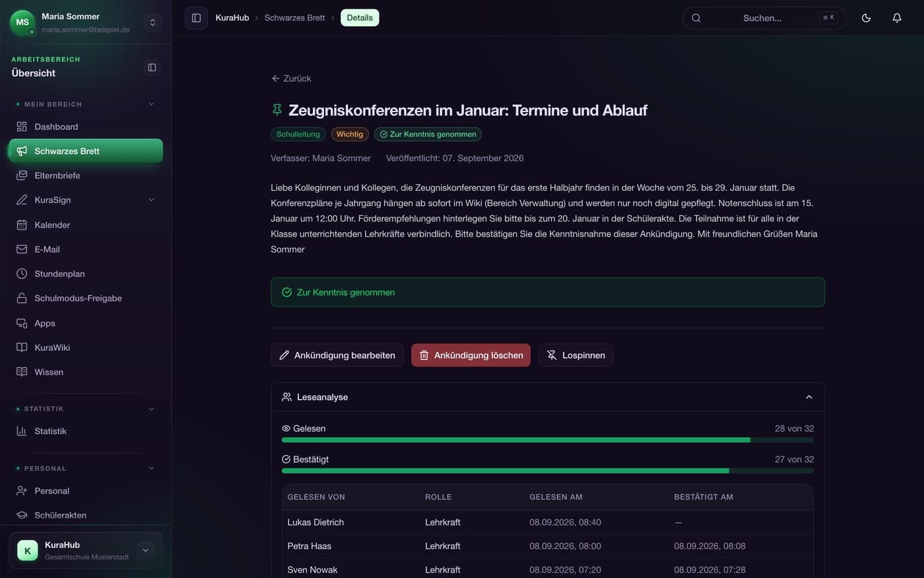This screenshot has width=924, height=578.
Task: Open the notifications bell
Action: click(x=897, y=18)
